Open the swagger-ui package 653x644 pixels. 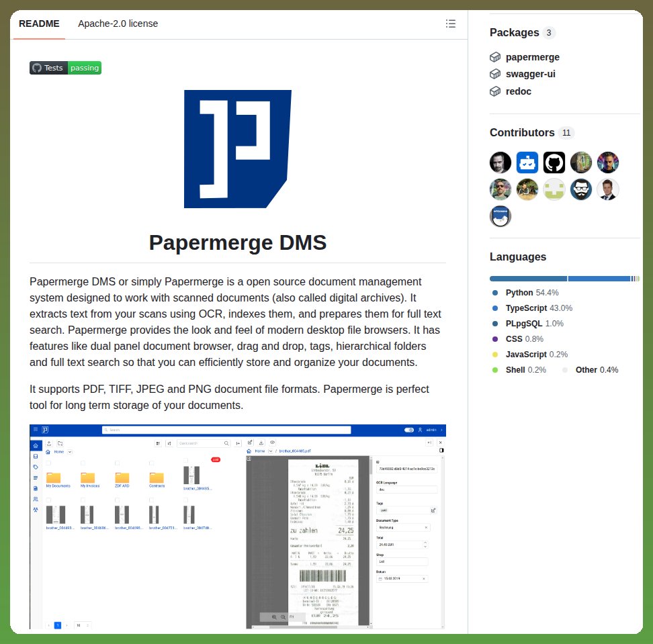point(530,74)
